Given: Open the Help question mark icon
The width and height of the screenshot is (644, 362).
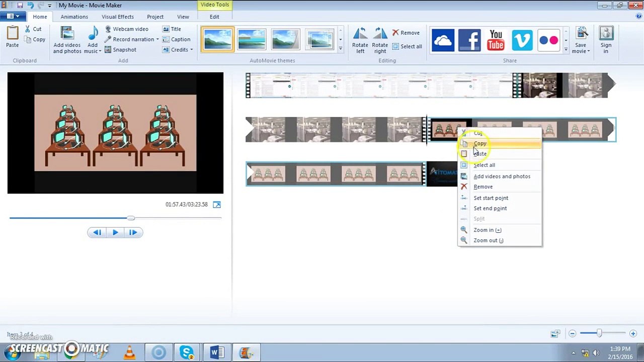Looking at the screenshot, I should tap(639, 16).
